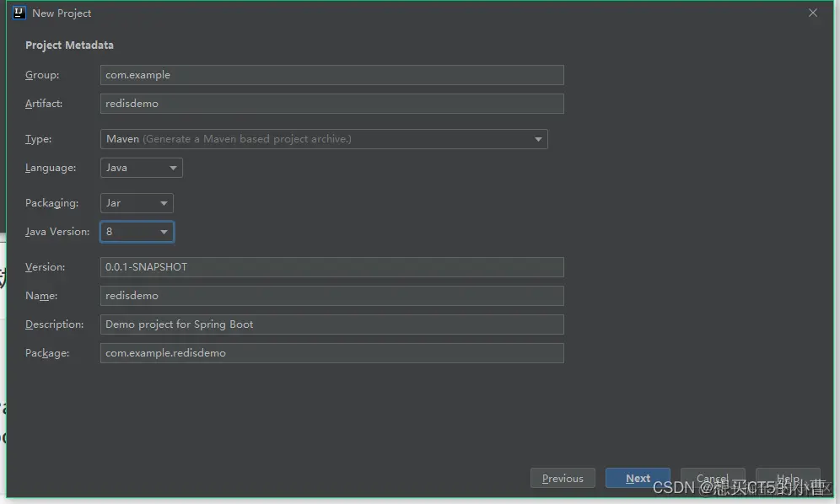Click the Name input field

331,296
